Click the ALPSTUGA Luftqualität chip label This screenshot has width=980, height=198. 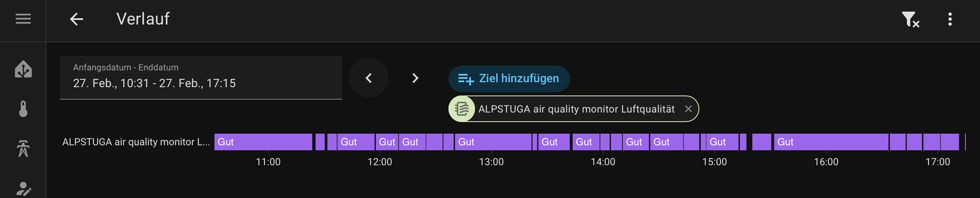576,109
